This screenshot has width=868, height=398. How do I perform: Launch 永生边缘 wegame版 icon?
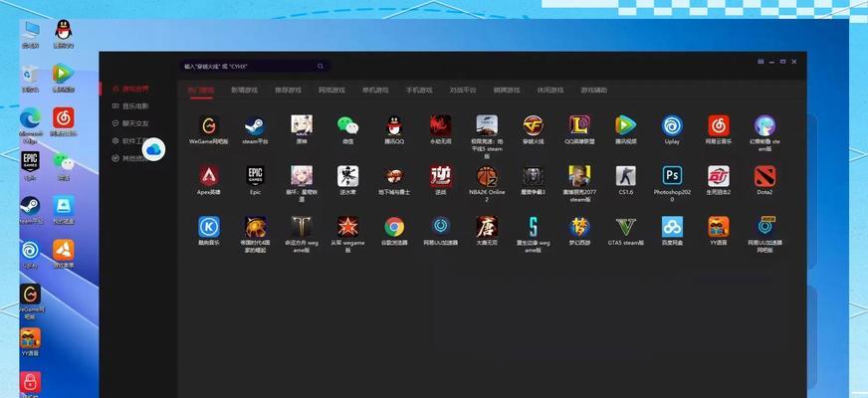[x=534, y=227]
